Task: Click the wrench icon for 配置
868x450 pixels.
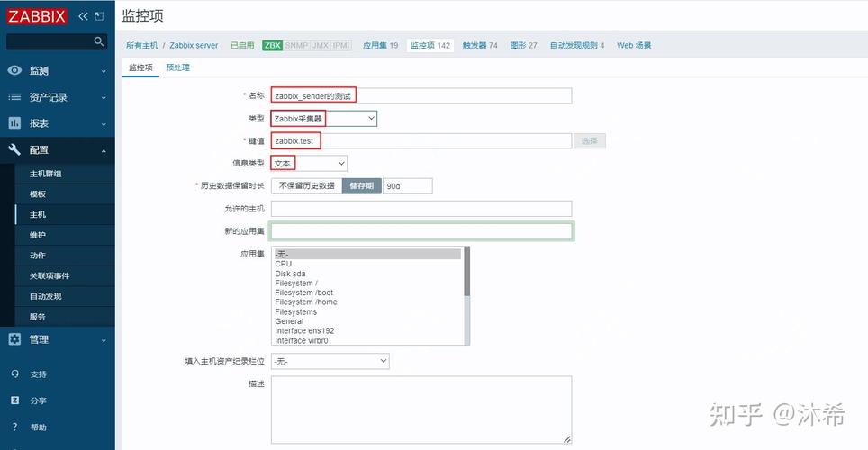Action: (x=15, y=149)
